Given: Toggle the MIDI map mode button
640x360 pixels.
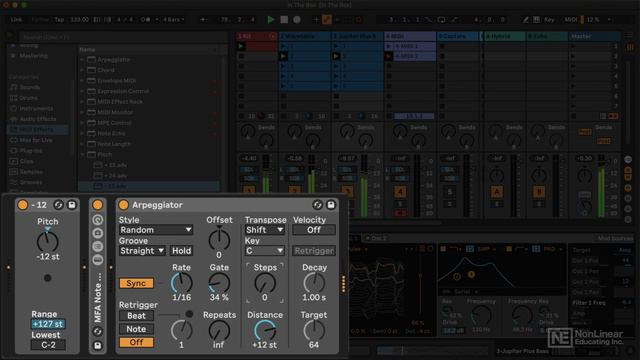Looking at the screenshot, I should coord(571,19).
